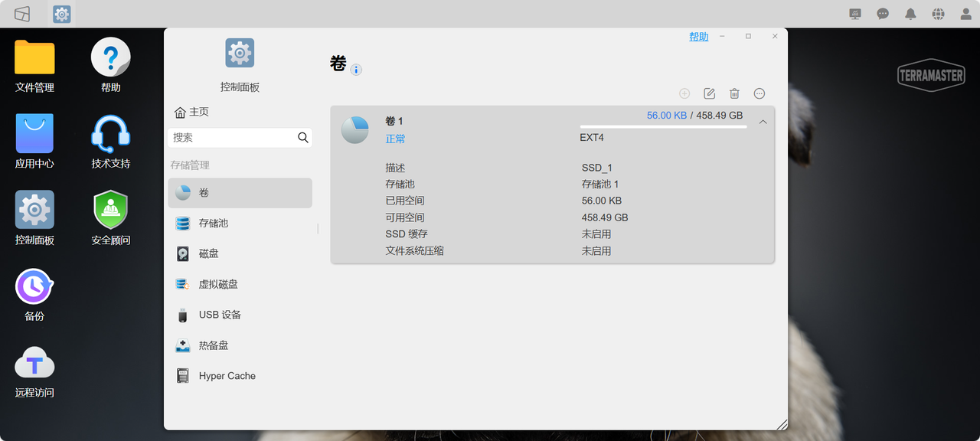Screen dimensions: 980x441
Task: Click the delete volume trash icon
Action: pos(734,93)
